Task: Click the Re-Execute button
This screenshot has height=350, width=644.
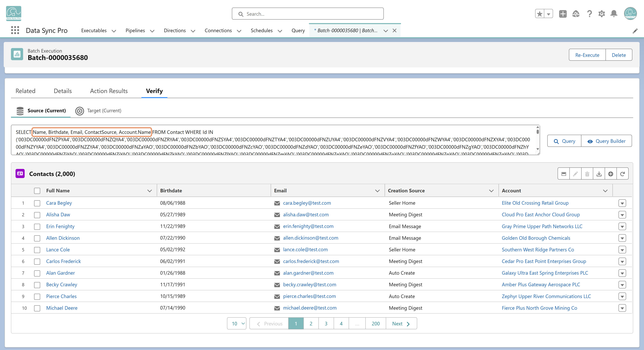Action: tap(587, 55)
